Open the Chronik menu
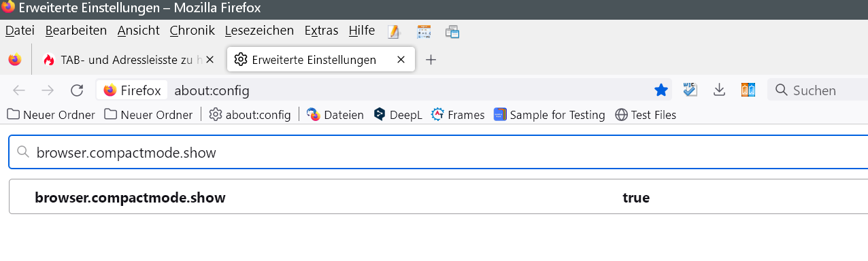 193,31
